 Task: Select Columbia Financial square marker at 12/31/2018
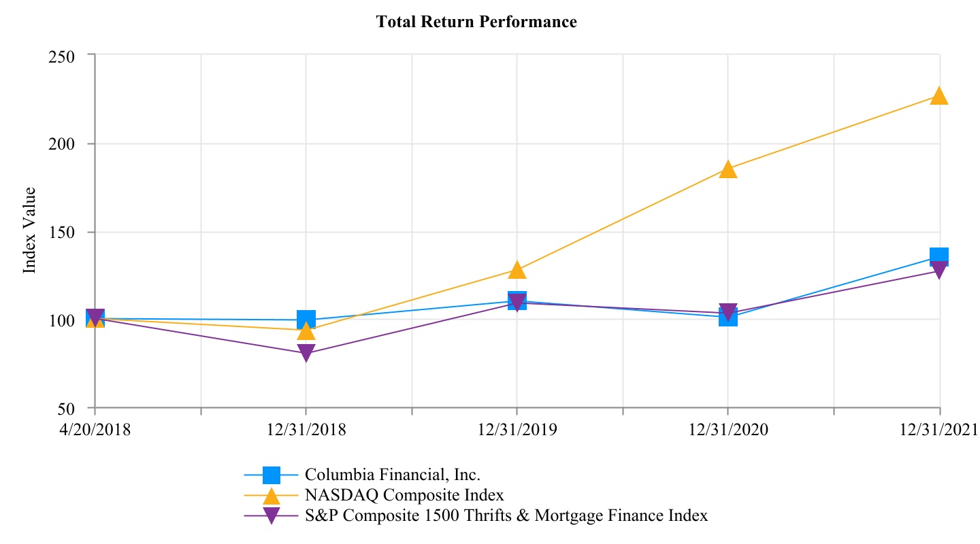point(306,319)
